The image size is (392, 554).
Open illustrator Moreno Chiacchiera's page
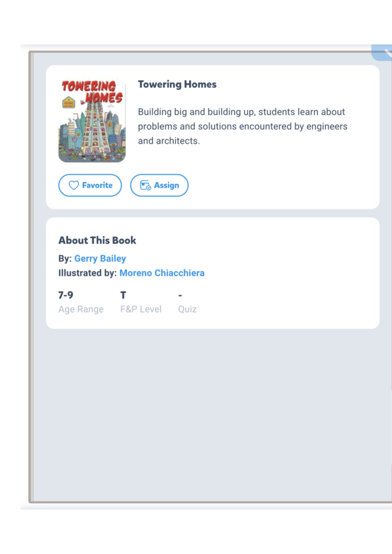tap(162, 273)
